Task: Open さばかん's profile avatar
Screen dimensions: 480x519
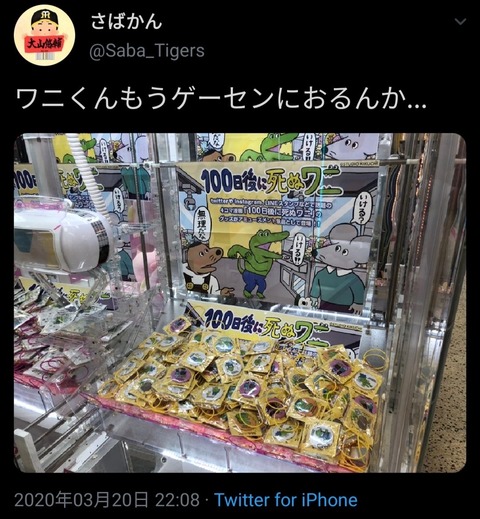Action: pos(44,35)
